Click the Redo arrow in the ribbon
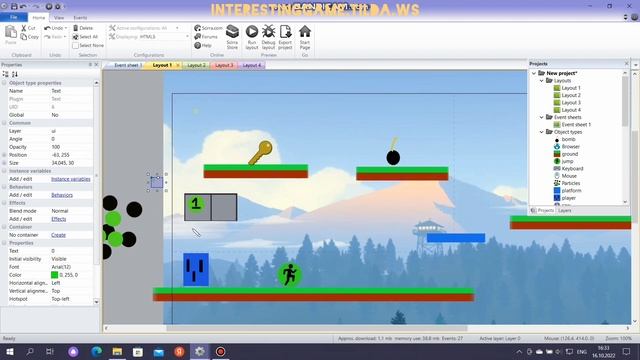 47,37
